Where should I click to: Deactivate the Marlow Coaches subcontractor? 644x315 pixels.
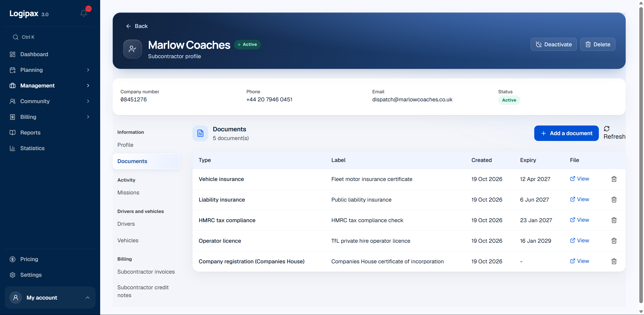click(x=553, y=44)
